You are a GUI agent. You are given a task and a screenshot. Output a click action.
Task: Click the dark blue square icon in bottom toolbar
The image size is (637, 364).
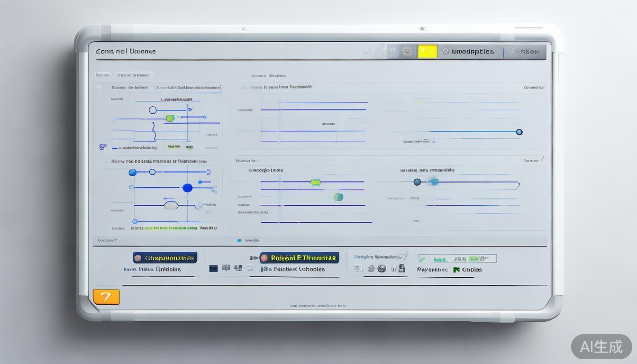214,268
